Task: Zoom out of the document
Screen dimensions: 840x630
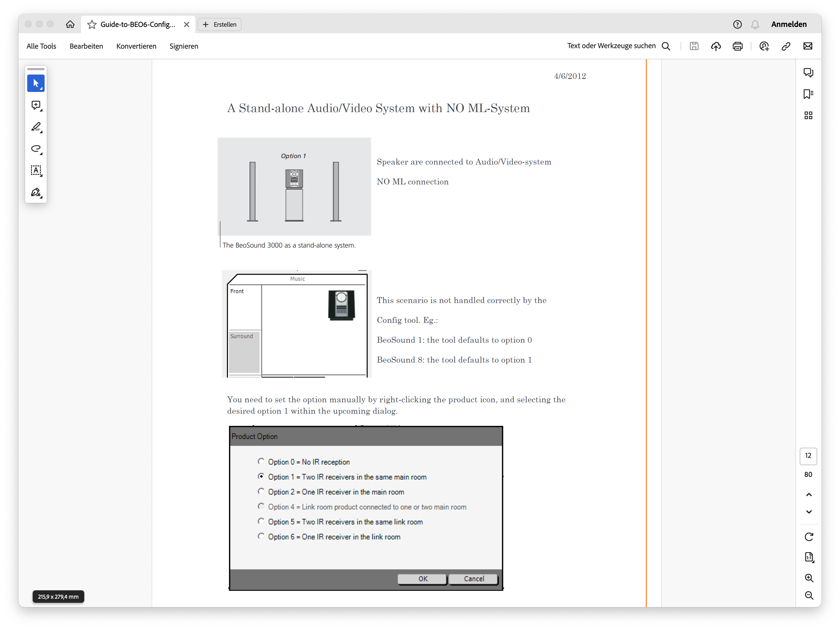Action: pos(809,595)
